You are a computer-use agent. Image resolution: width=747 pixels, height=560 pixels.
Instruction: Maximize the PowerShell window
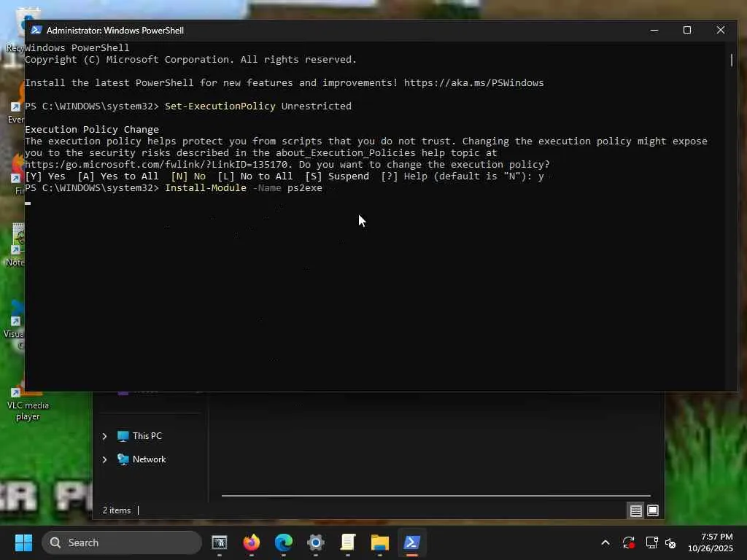(687, 30)
